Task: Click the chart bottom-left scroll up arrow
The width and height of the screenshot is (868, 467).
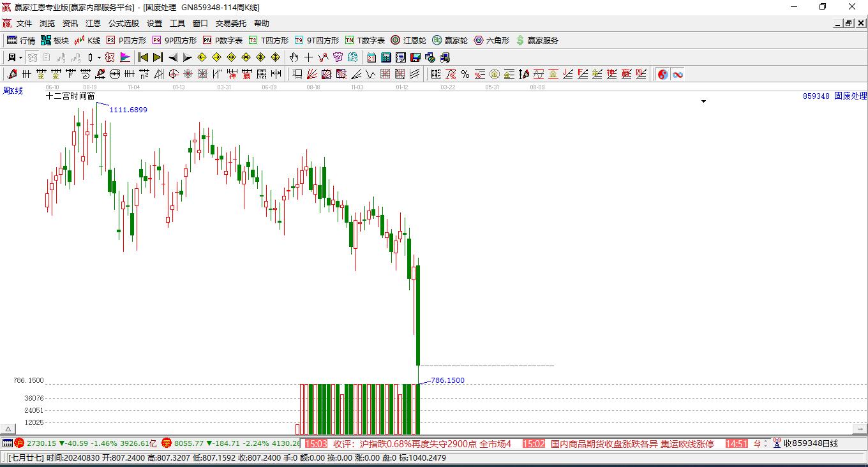Action: point(8,429)
